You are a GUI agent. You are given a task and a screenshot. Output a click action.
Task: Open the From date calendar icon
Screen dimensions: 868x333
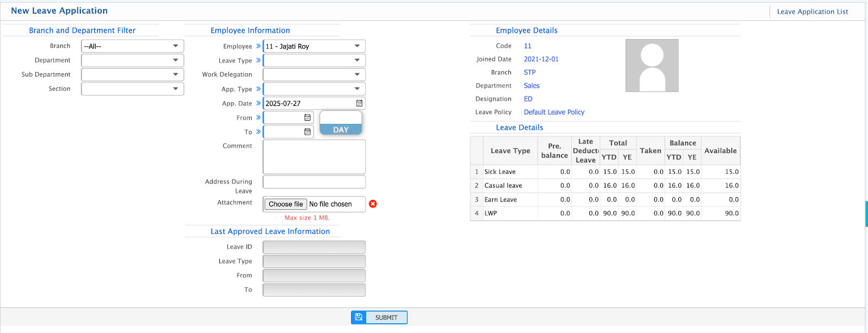tap(308, 117)
